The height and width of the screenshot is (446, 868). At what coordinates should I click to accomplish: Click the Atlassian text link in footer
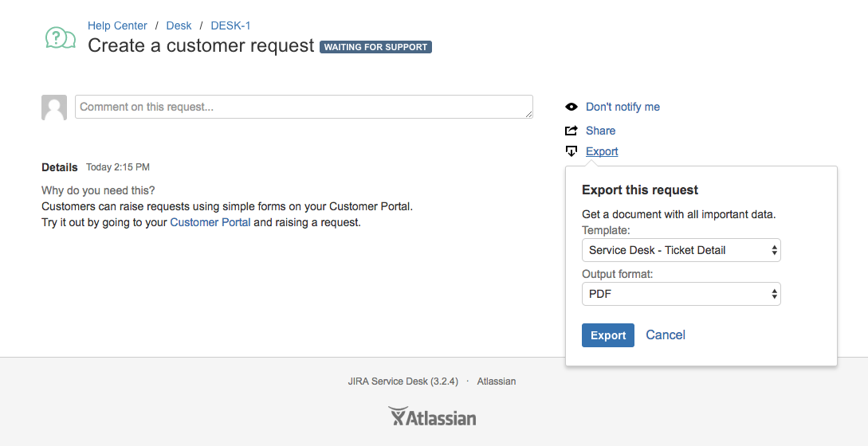coord(497,381)
